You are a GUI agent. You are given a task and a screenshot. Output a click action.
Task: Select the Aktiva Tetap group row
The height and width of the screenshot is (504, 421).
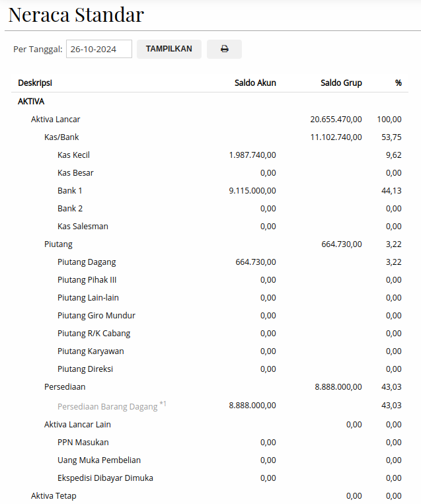tap(54, 495)
